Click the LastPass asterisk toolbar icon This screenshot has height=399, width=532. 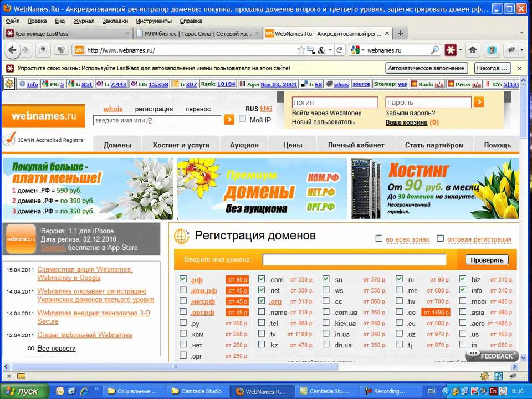452,50
